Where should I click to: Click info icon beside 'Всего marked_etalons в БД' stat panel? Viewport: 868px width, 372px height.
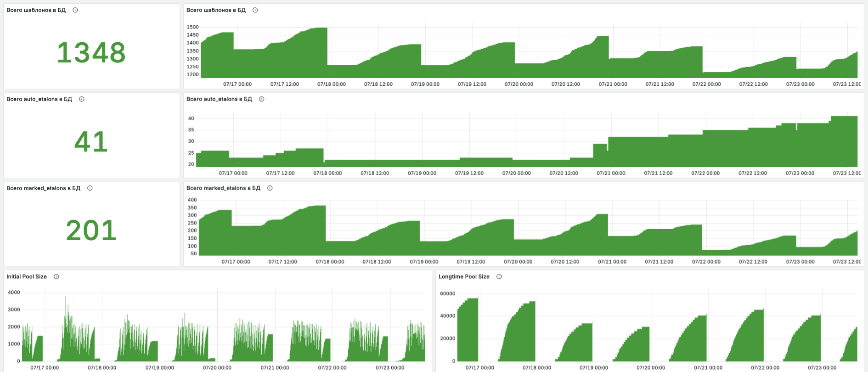pyautogui.click(x=90, y=188)
